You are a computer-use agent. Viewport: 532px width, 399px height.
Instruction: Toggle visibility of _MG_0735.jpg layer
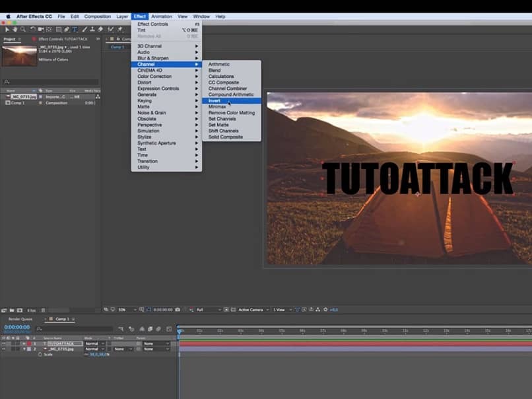(x=3, y=349)
